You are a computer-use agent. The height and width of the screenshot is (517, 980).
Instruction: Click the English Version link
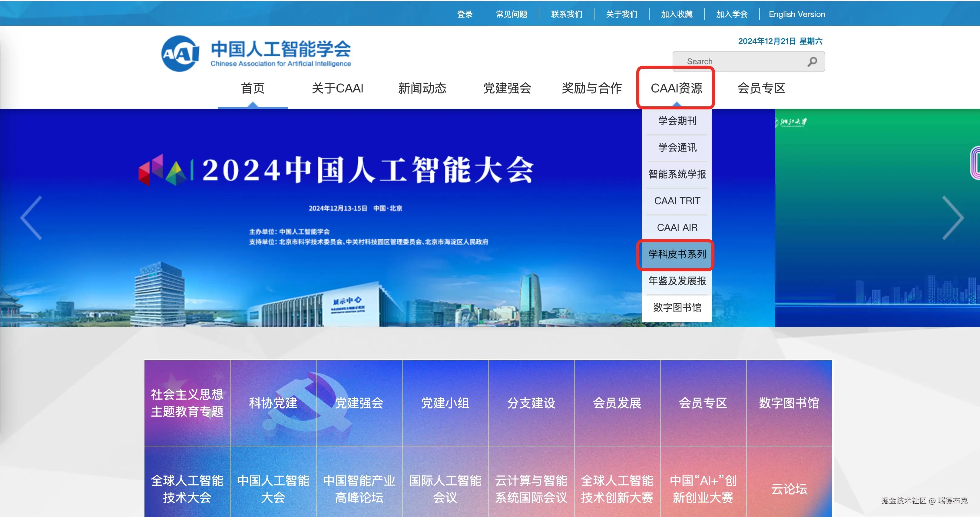(x=797, y=15)
